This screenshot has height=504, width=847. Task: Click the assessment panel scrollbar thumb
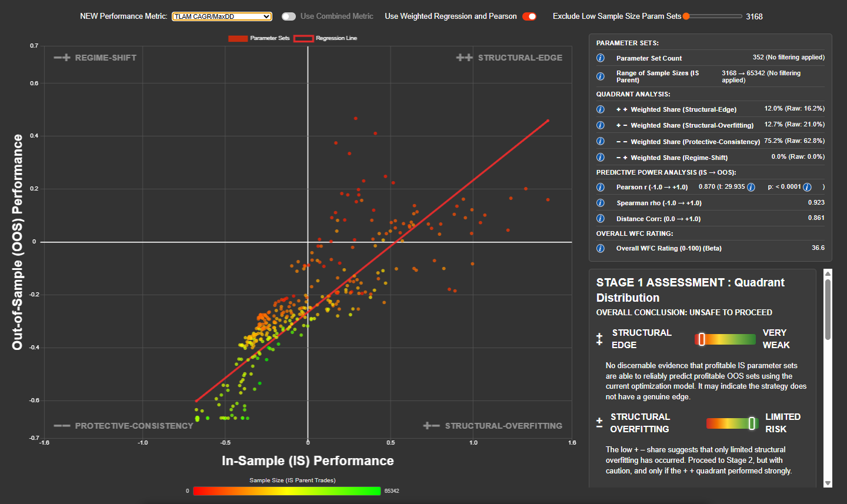click(x=828, y=309)
